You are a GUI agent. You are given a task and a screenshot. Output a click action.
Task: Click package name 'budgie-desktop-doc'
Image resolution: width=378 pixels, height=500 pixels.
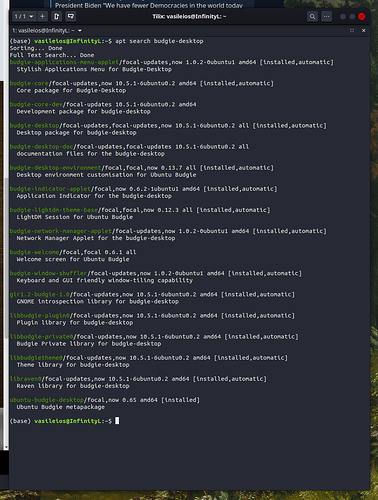pos(41,147)
